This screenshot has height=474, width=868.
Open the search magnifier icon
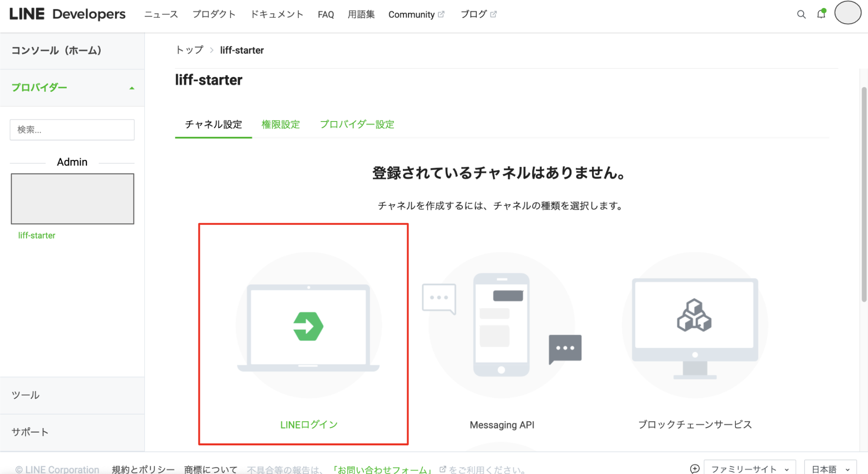(x=801, y=14)
